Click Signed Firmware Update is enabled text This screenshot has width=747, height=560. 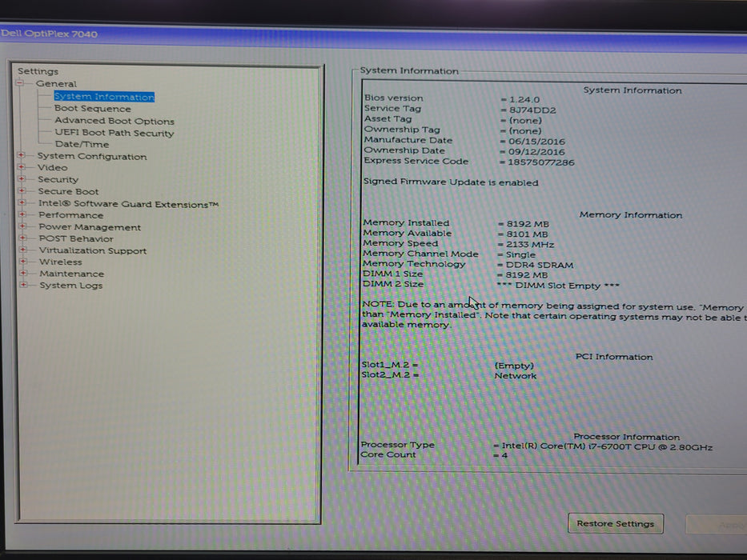point(451,182)
